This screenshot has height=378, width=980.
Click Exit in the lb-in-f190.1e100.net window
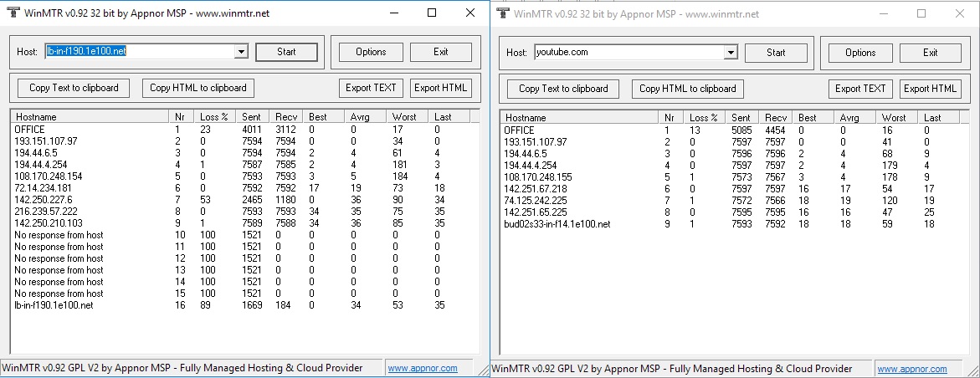pos(441,52)
